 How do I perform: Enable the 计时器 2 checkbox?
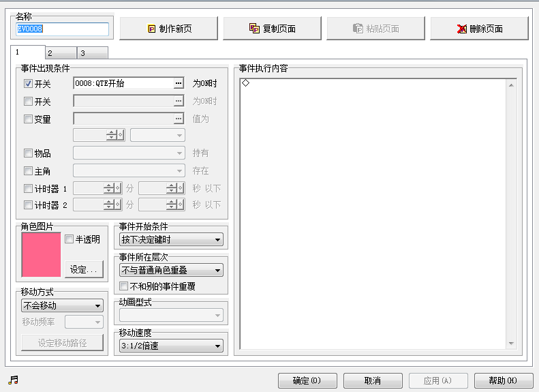(28, 205)
